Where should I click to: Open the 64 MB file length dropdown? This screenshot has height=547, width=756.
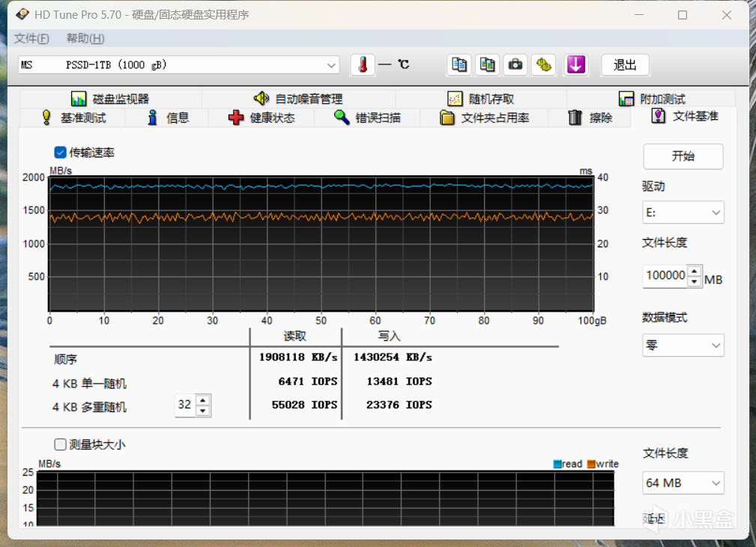coord(683,483)
